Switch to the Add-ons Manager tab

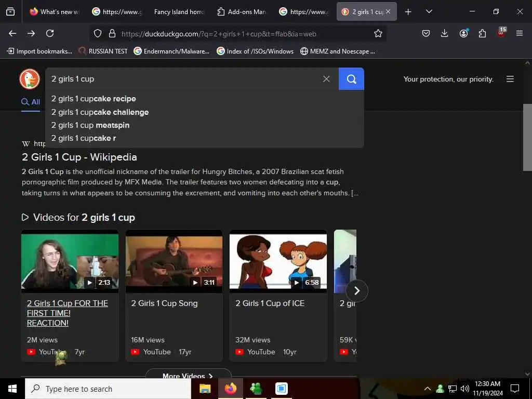(x=241, y=12)
